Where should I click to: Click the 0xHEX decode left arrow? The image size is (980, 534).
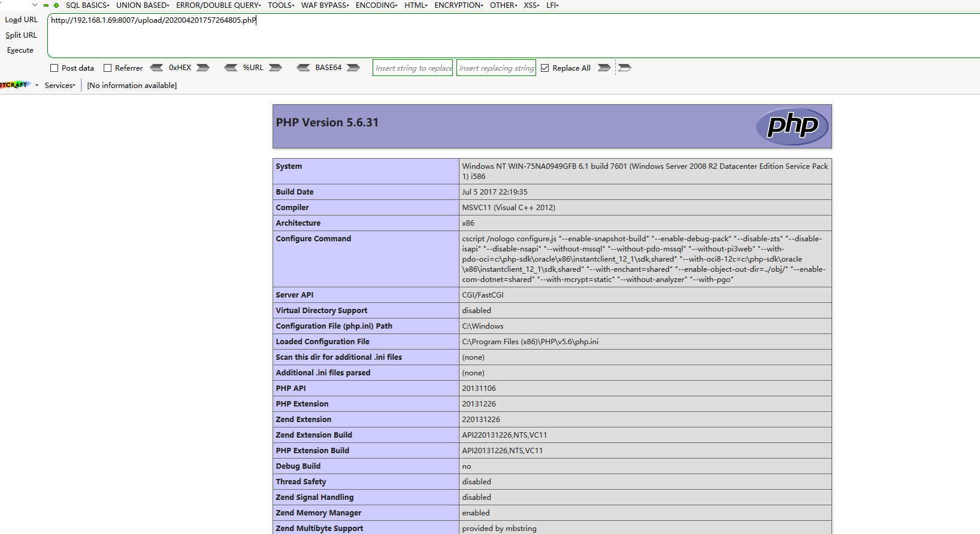(156, 68)
